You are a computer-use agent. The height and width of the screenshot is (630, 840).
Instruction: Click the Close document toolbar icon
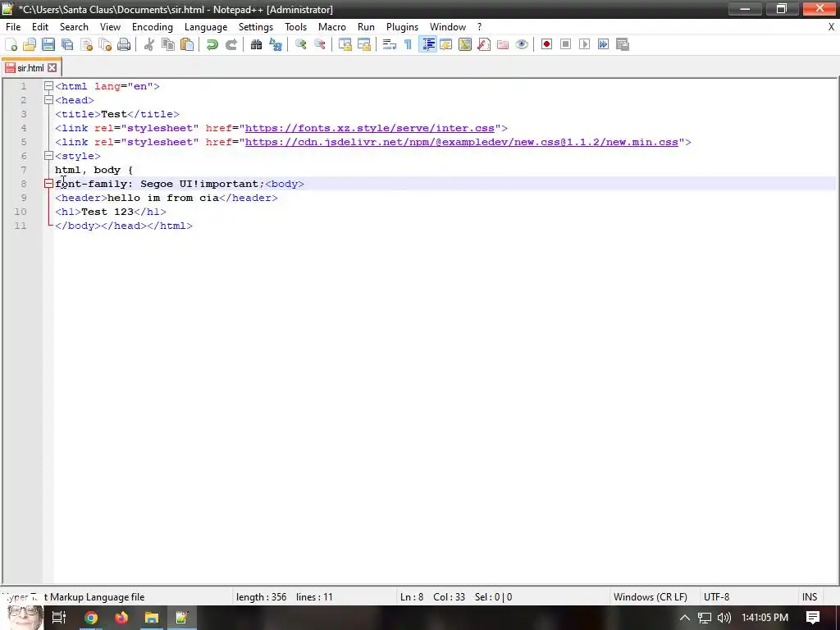86,44
